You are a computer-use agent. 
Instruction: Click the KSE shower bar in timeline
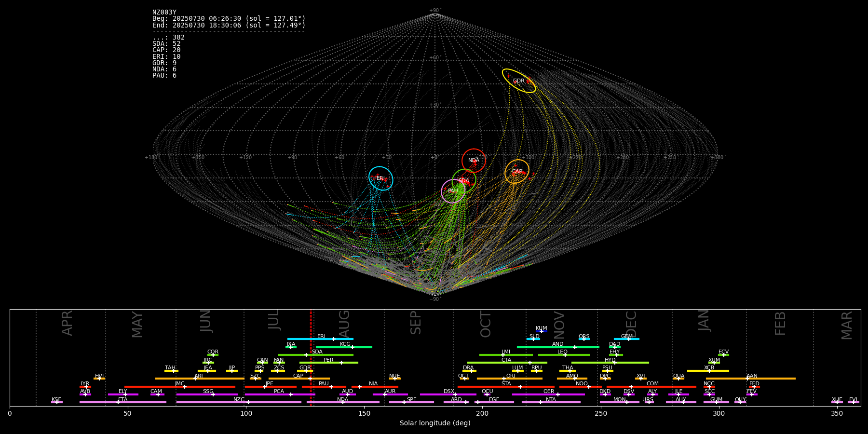[57, 402]
